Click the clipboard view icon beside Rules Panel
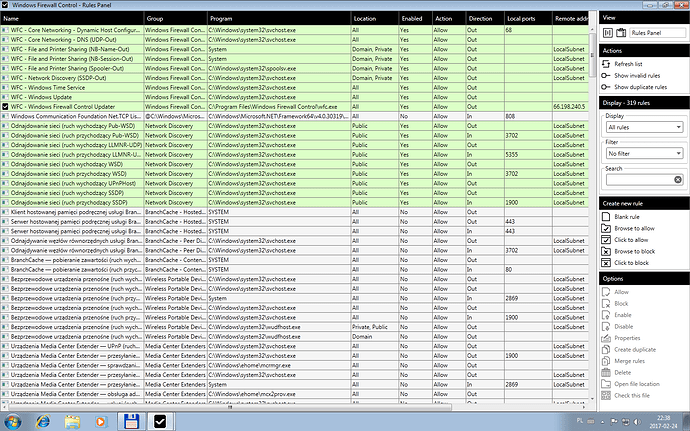Image resolution: width=690 pixels, height=431 pixels. (621, 33)
